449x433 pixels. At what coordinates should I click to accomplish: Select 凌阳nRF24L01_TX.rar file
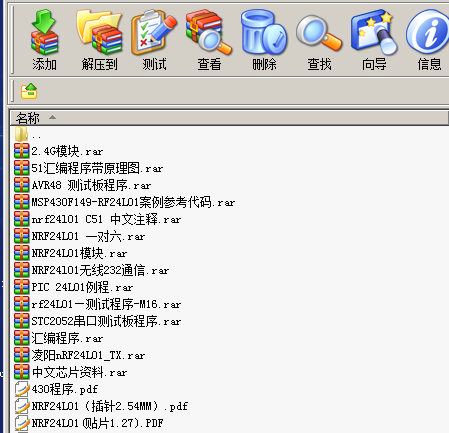coord(80,355)
